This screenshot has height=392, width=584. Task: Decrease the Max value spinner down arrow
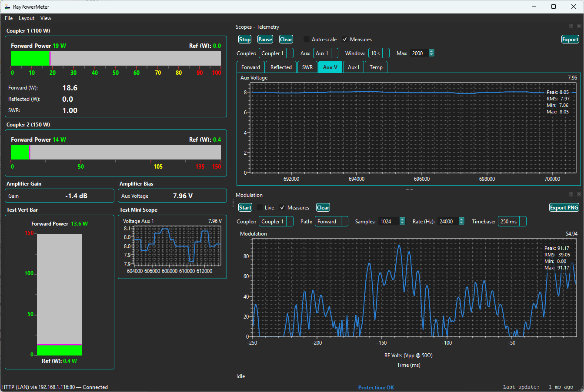[431, 55]
